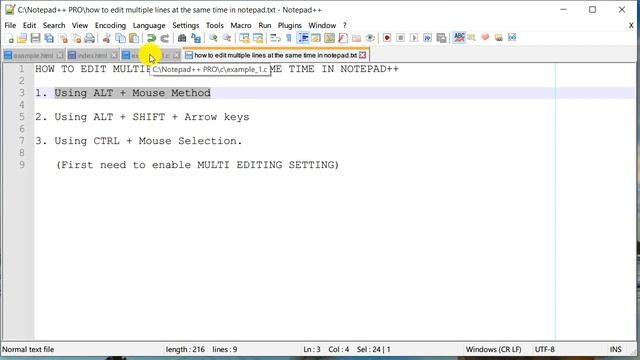The height and width of the screenshot is (360, 640).
Task: Toggle Synchronize Vertical Scrolling
Action: click(x=244, y=38)
